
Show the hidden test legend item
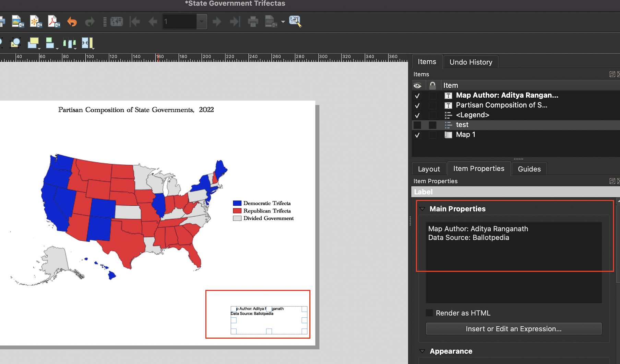pos(417,125)
